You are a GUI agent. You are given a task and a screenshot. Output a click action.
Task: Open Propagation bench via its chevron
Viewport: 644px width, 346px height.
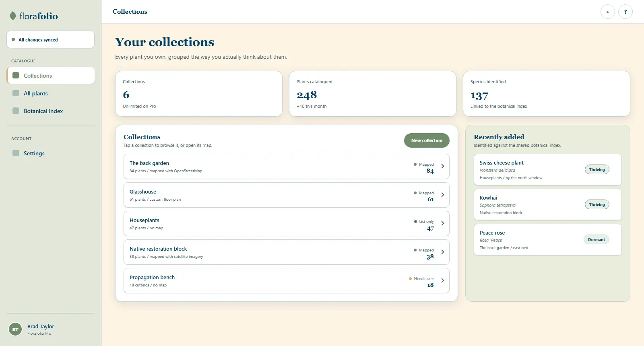[443, 280]
